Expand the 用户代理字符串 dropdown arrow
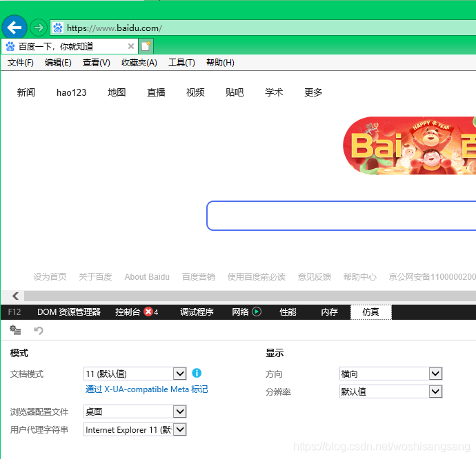The image size is (476, 459). coord(180,429)
